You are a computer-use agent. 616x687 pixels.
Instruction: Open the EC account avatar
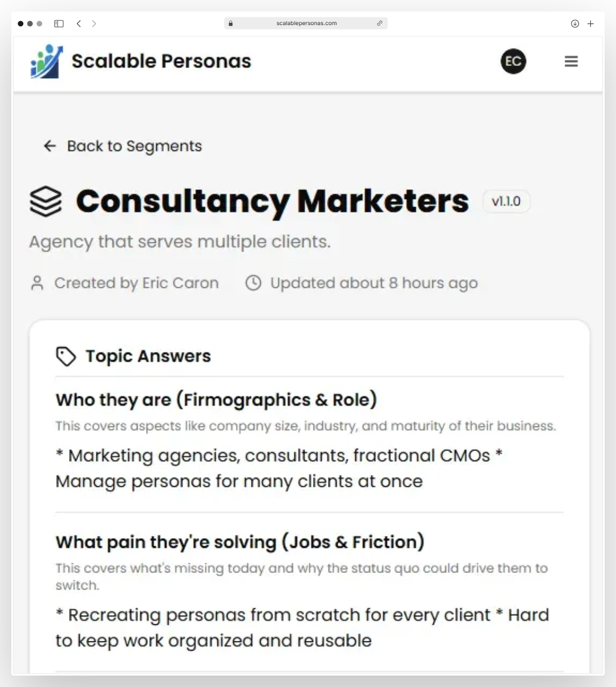tap(513, 61)
